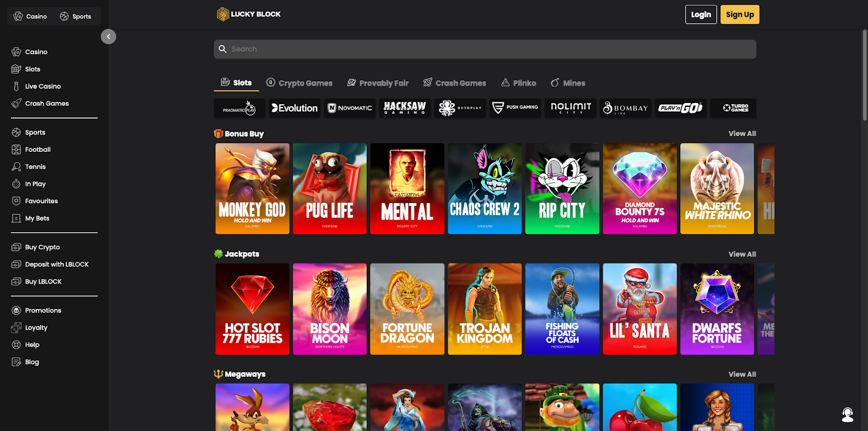Filter by Octoplay provider logo
This screenshot has width=868, height=431.
click(460, 108)
